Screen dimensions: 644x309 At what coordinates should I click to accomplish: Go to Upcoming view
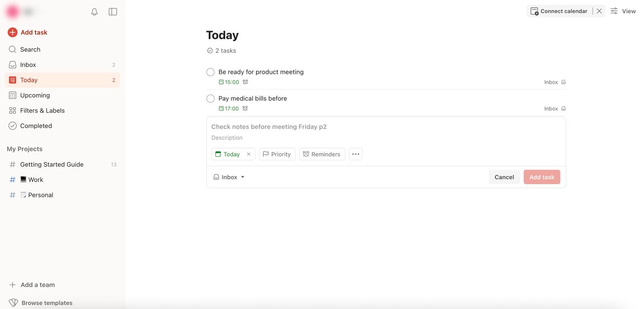pos(35,95)
